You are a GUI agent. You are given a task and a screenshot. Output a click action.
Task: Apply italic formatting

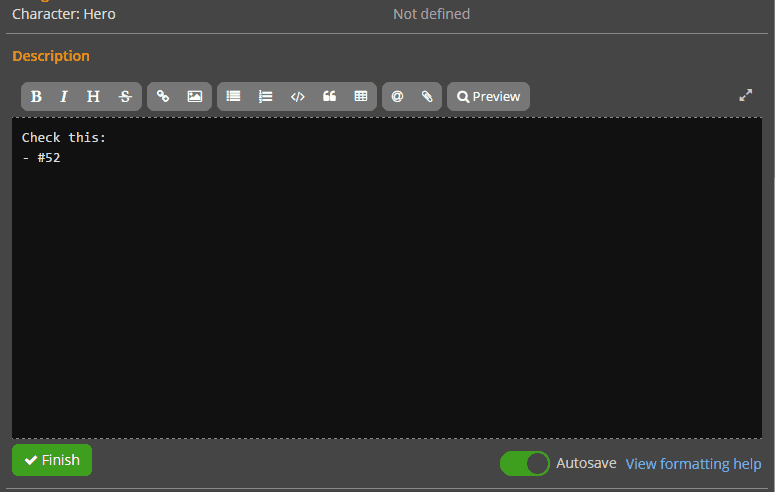(64, 96)
